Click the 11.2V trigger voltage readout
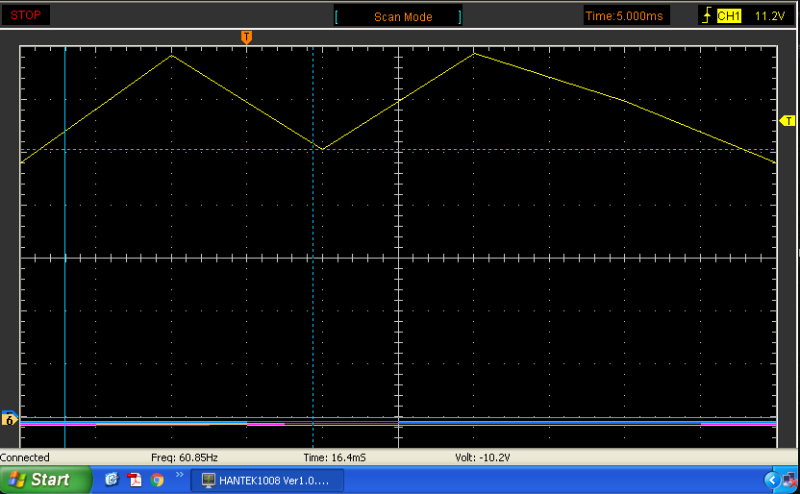Viewport: 800px width, 494px height. tap(769, 16)
